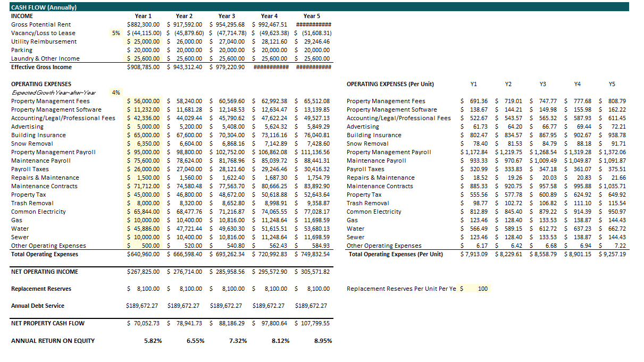Select the Y1 per-unit column header
Viewport: 644px width, 362px height.
pos(474,84)
